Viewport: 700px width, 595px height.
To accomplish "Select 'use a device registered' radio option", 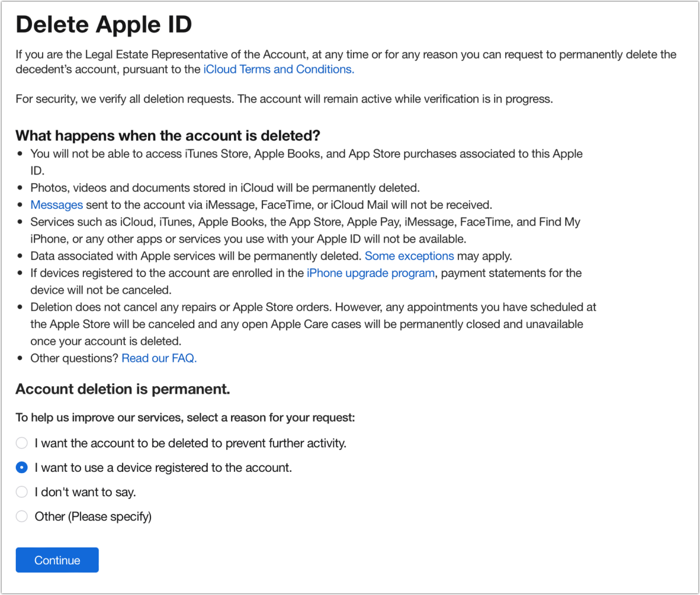I will coord(22,467).
